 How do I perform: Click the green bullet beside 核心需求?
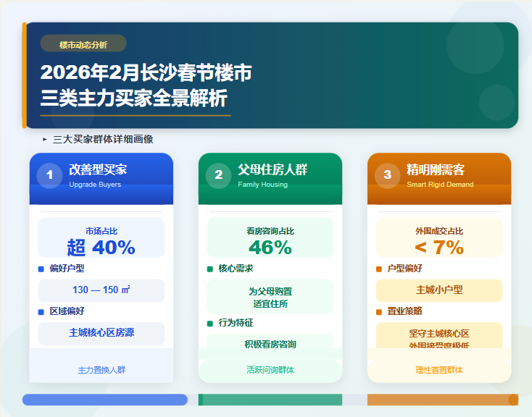tap(210, 269)
